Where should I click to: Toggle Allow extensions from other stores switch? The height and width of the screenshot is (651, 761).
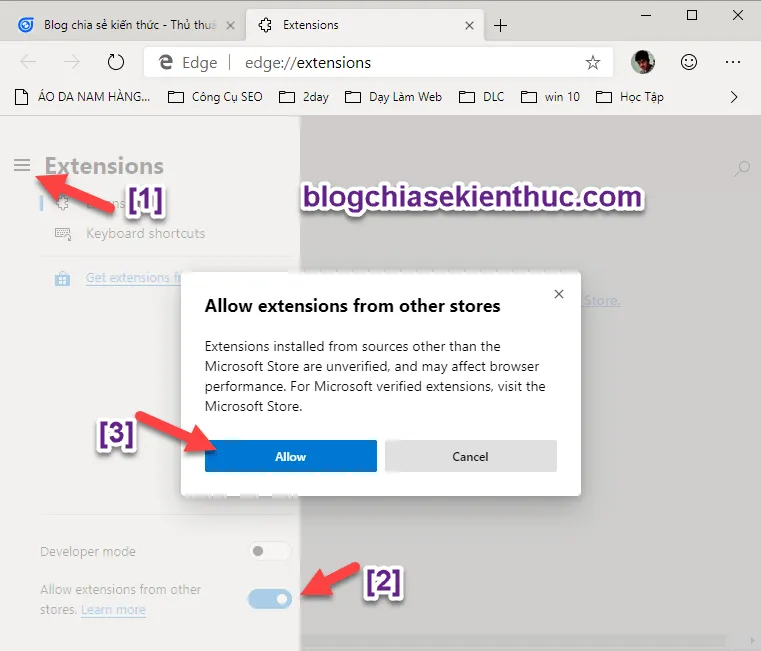tap(270, 599)
